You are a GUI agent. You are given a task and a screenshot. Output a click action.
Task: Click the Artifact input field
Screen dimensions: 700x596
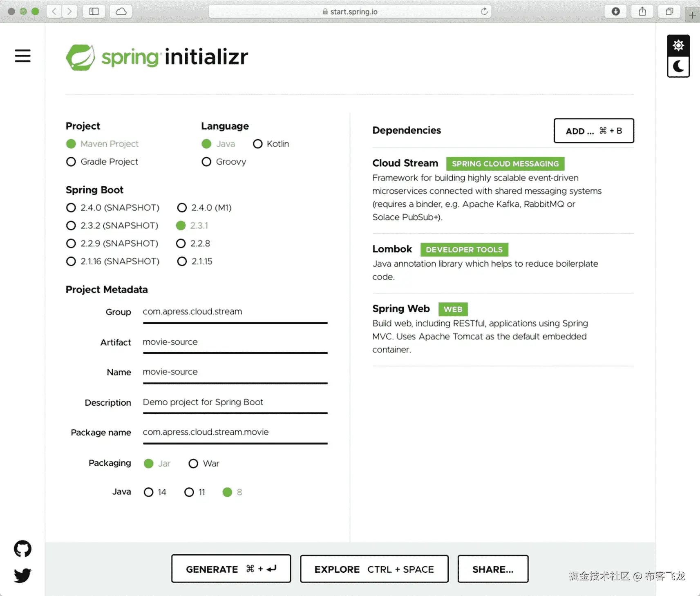[235, 342]
